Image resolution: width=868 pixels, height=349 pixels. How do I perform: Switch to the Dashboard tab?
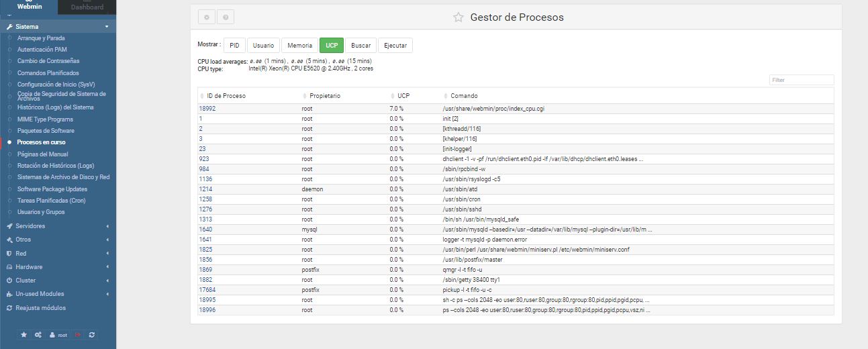click(x=87, y=7)
